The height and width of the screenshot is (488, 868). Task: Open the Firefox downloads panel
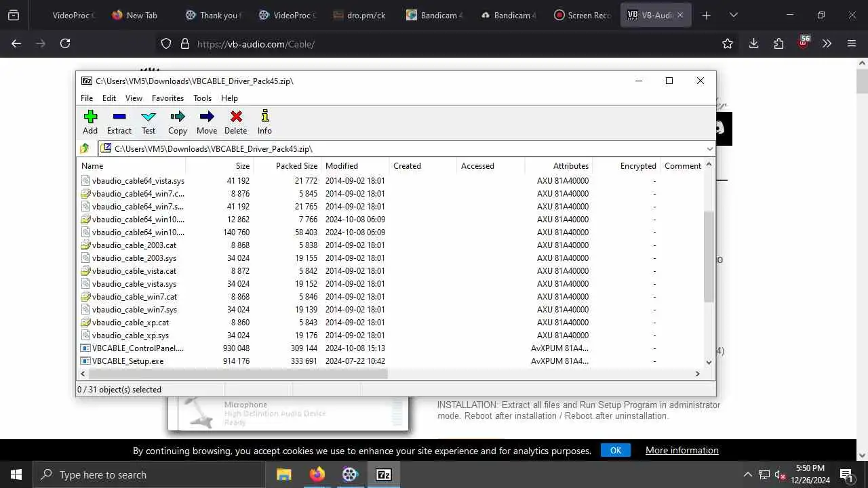pyautogui.click(x=753, y=43)
